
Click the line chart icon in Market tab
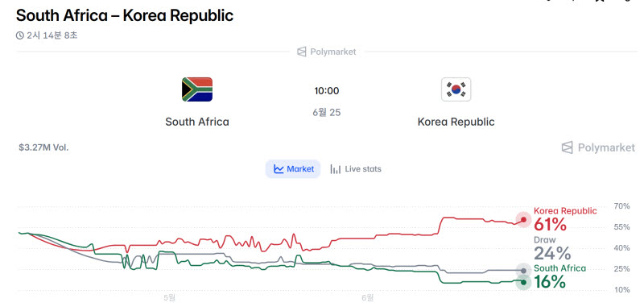click(279, 169)
